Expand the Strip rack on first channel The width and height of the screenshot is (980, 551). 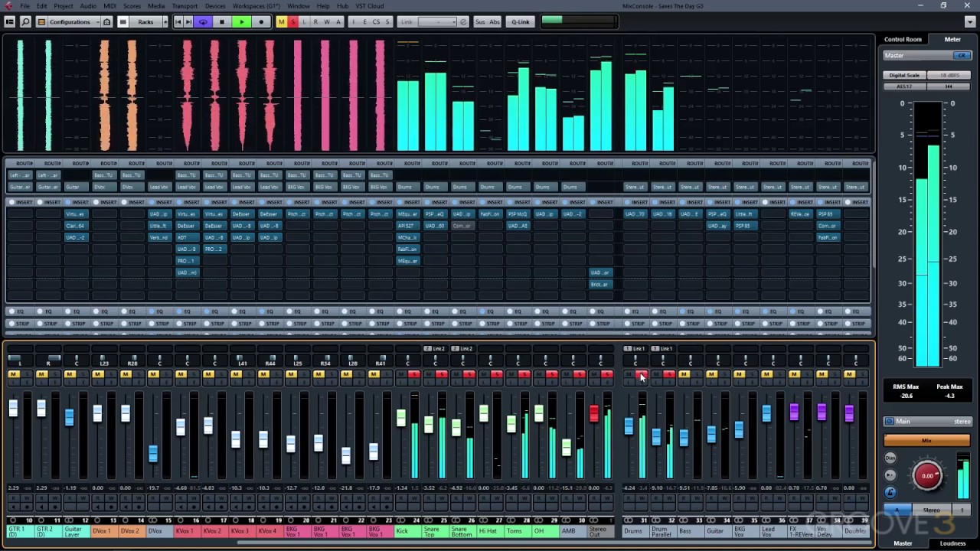pos(19,324)
